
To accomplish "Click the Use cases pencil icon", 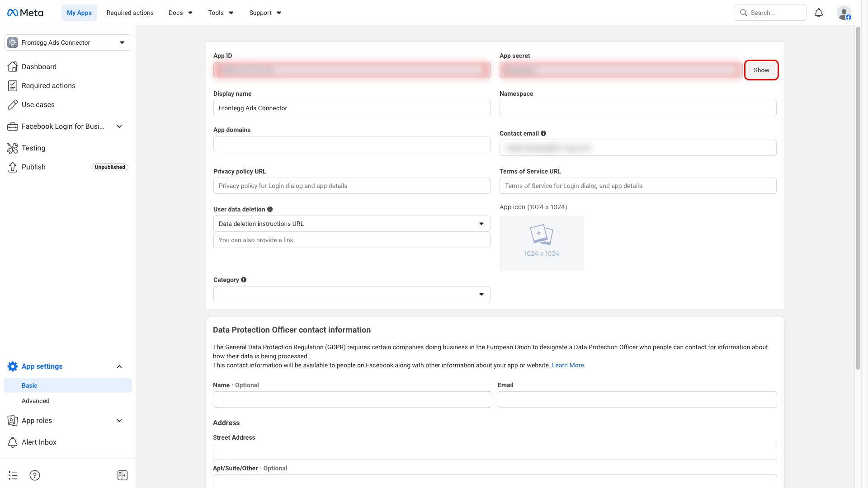I will 13,104.
